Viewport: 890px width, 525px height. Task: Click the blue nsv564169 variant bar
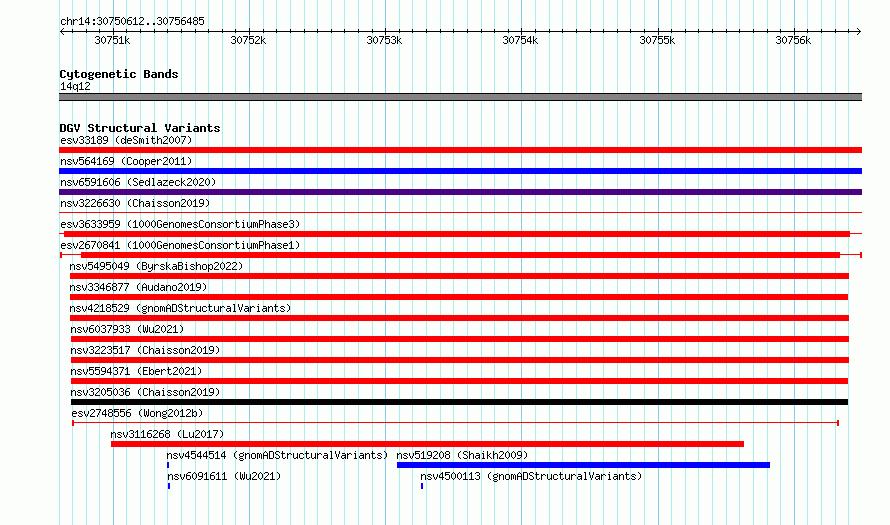460,171
